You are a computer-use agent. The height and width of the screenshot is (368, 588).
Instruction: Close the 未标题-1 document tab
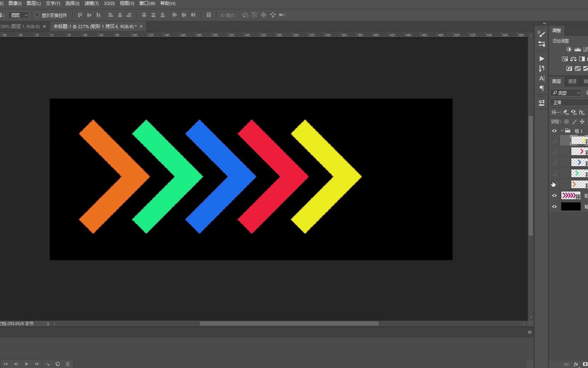click(141, 26)
